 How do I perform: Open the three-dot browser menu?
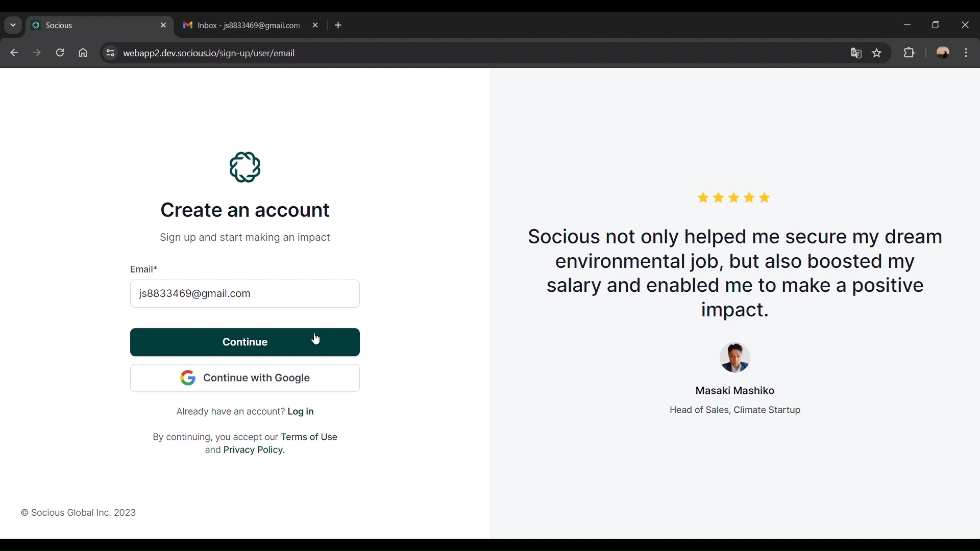tap(967, 53)
